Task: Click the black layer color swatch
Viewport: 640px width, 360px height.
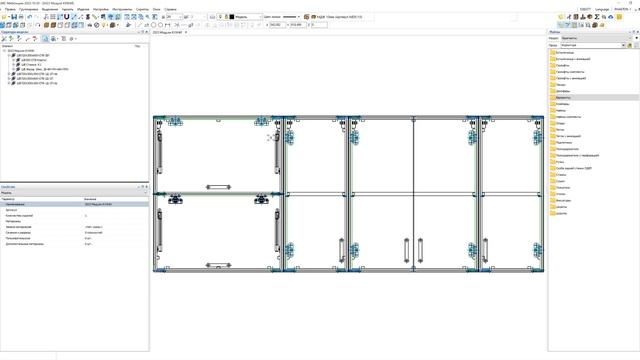Action: (231, 17)
